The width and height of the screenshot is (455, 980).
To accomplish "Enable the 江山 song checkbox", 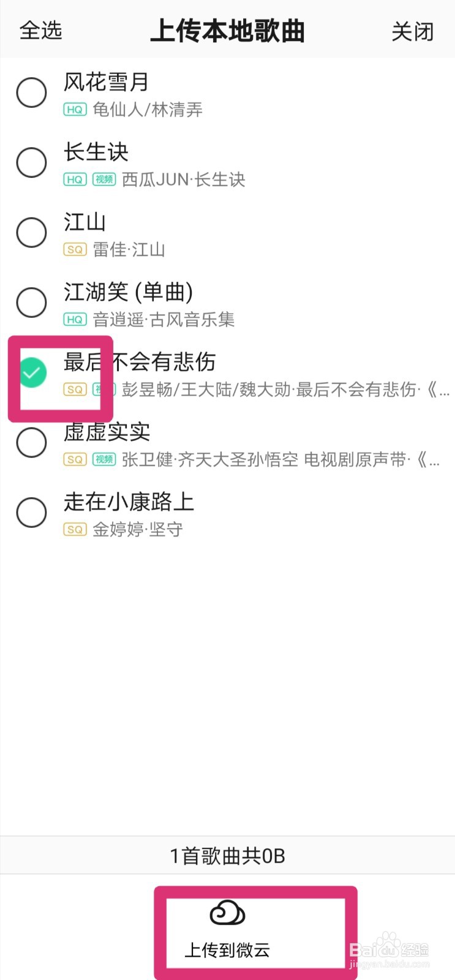I will 32,232.
